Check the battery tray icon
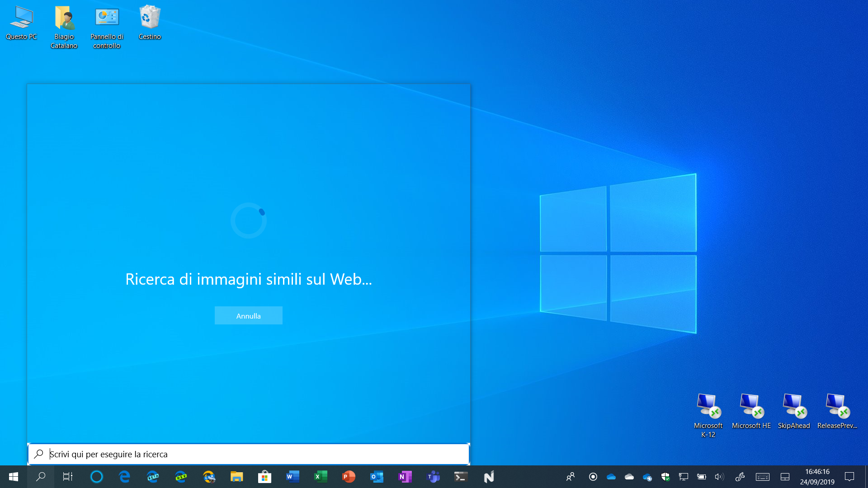 tap(702, 477)
